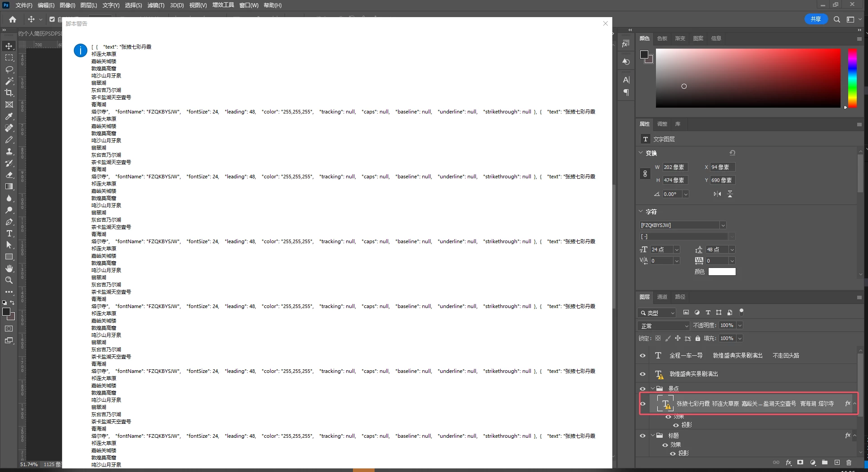This screenshot has width=868, height=472.
Task: Click the text color white swatch
Action: pyautogui.click(x=722, y=272)
